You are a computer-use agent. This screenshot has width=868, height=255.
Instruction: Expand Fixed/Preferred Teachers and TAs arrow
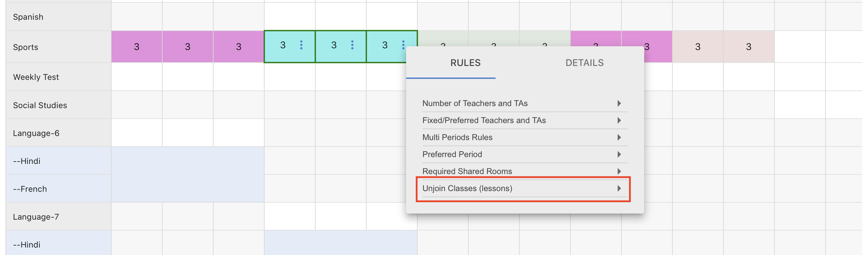pyautogui.click(x=619, y=120)
